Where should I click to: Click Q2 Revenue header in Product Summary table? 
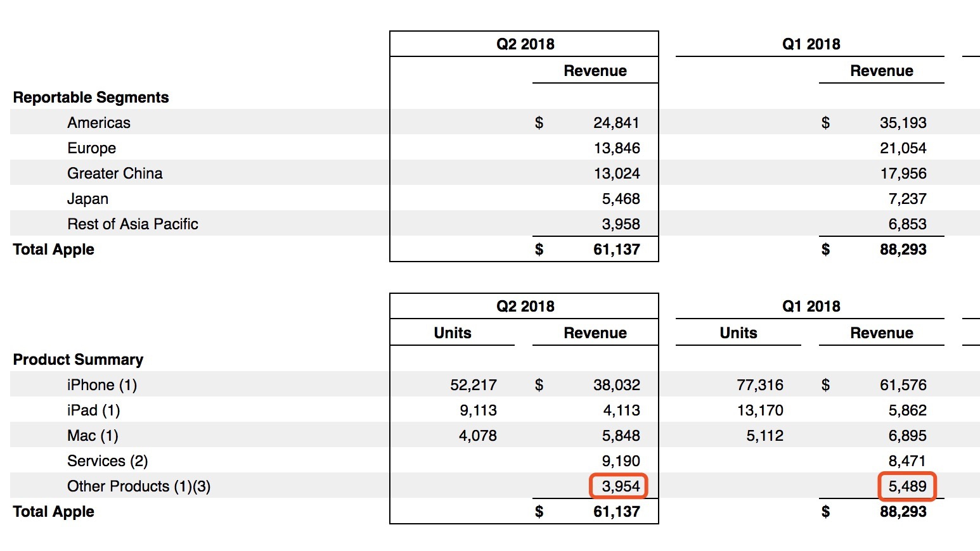(x=595, y=333)
